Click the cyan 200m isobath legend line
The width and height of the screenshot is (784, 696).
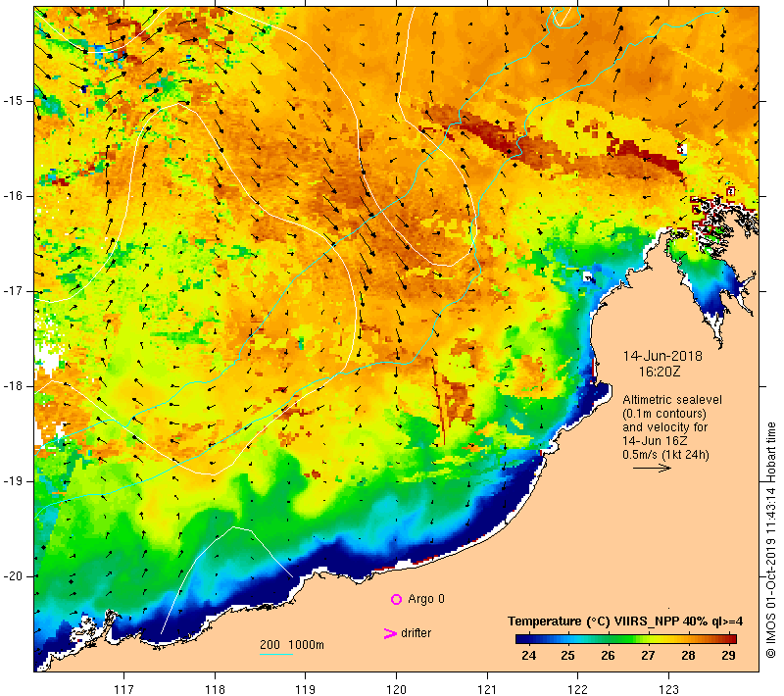(276, 654)
